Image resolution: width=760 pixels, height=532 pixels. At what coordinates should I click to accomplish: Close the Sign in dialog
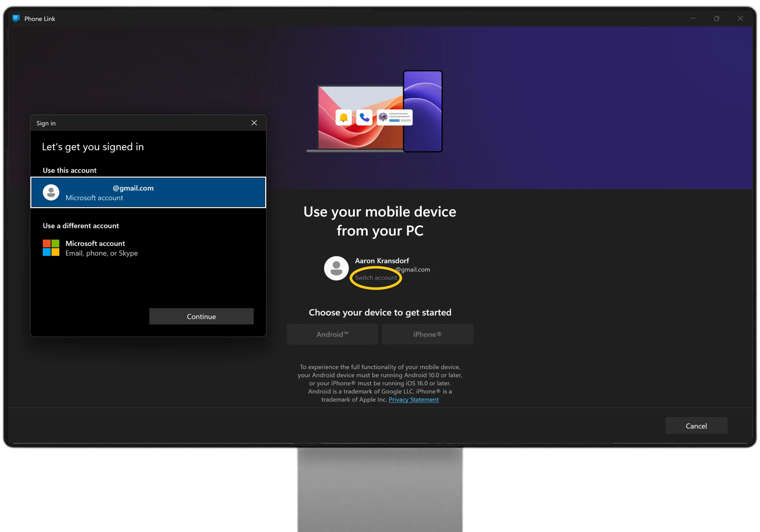click(x=254, y=123)
